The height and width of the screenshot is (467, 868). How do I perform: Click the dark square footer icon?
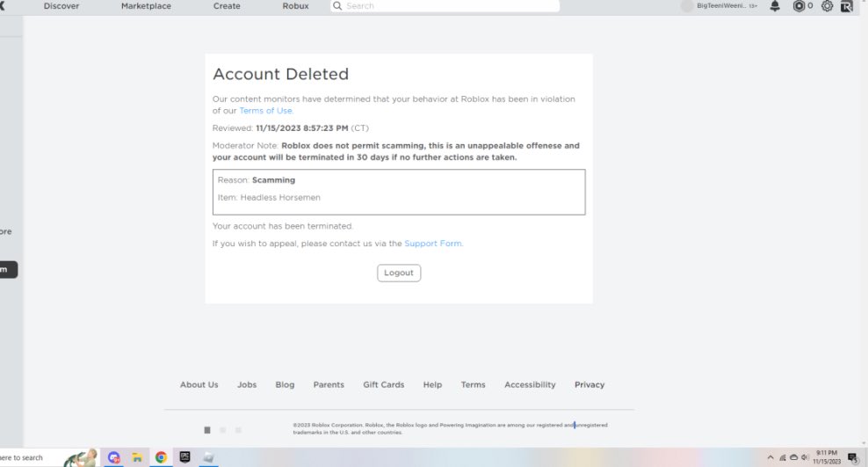(207, 430)
